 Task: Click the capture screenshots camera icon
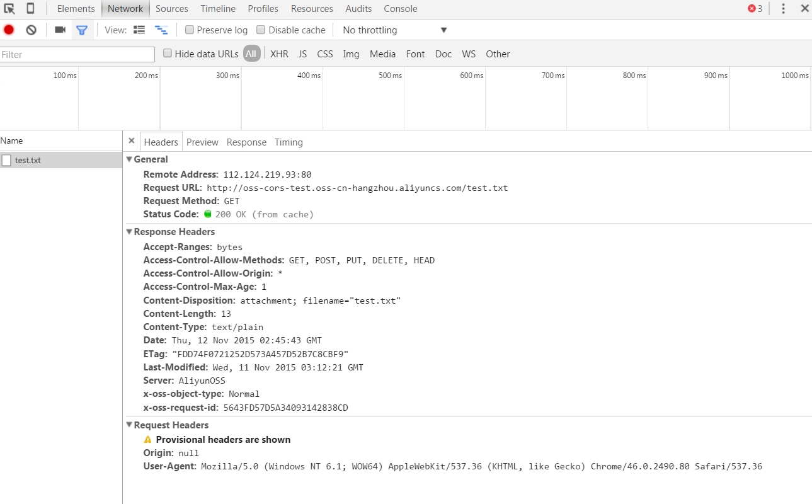60,30
